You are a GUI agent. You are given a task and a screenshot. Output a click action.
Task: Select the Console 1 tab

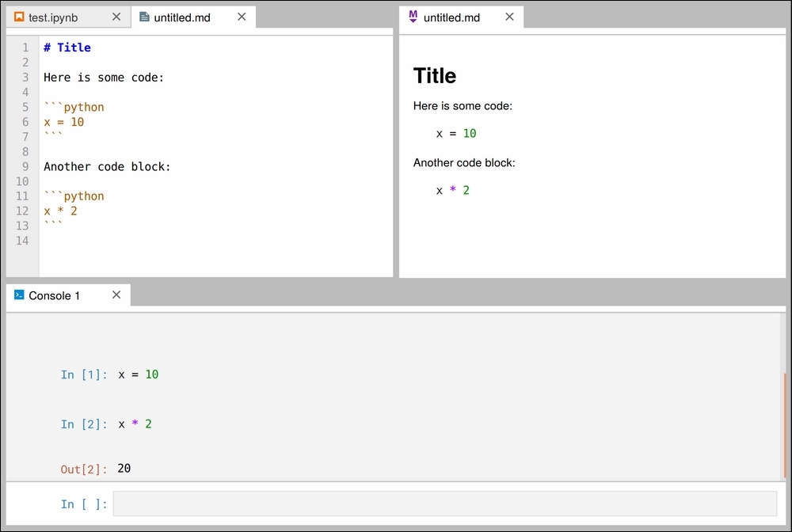(x=54, y=295)
